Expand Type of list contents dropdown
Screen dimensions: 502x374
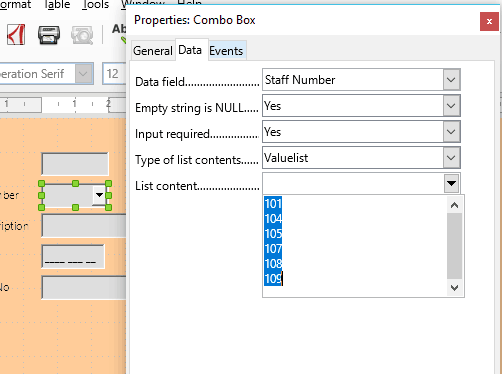point(451,158)
